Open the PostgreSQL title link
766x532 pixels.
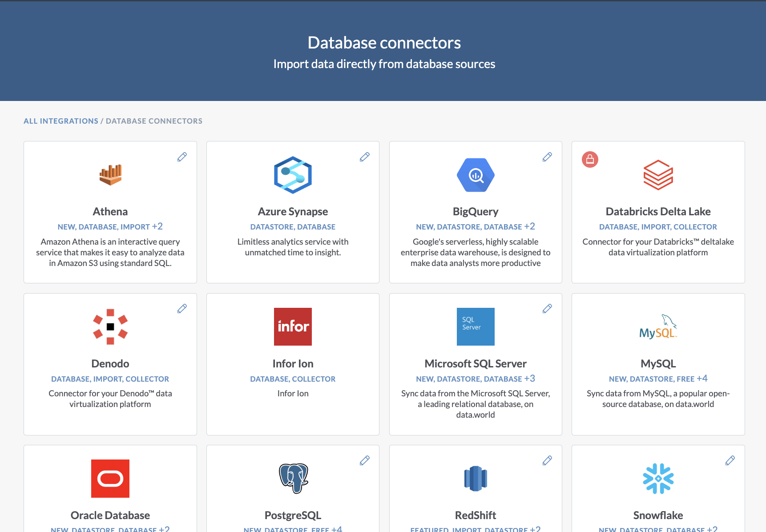click(293, 516)
